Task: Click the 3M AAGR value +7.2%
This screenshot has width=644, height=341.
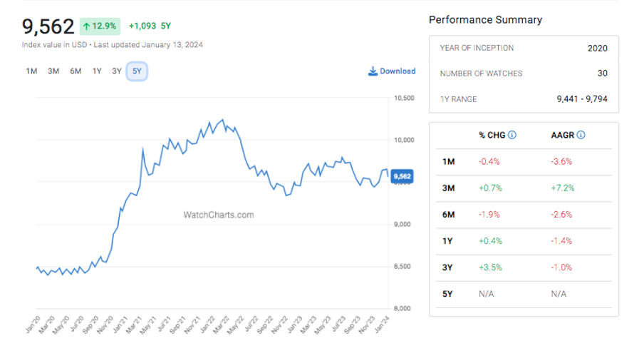Action: pos(563,188)
